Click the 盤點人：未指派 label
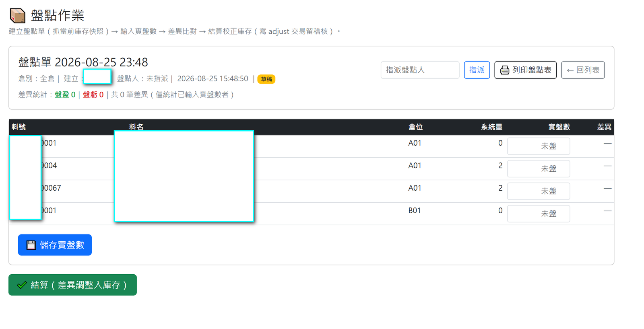Screen dimensions: 644x329 [142, 79]
